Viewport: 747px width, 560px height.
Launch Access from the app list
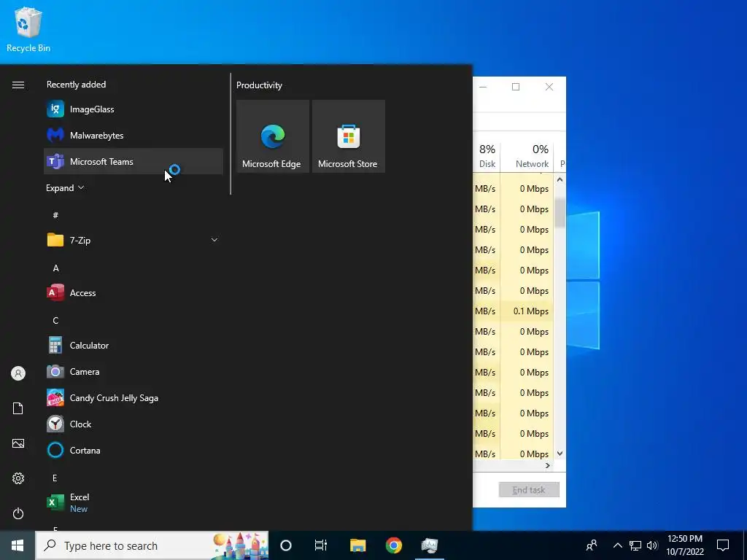[x=133, y=293]
